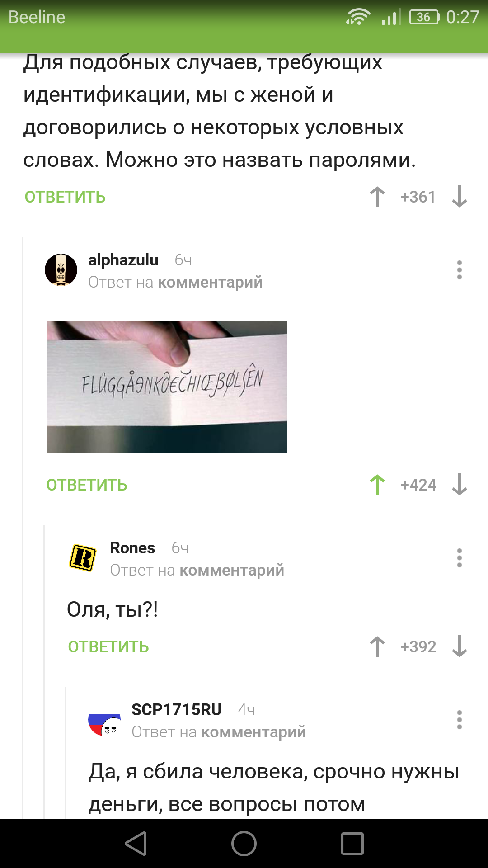
Task: Open options menu for alphazulu's comment
Action: [460, 270]
